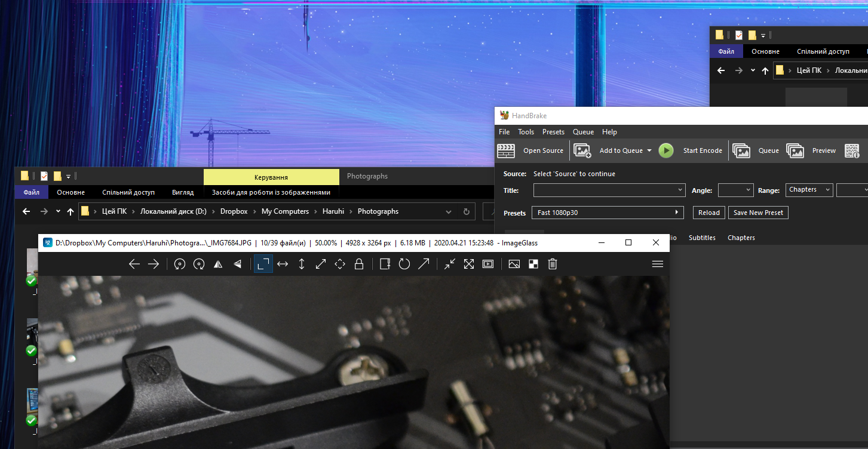Open the File menu in HandBrake
The image size is (868, 449).
[x=504, y=132]
